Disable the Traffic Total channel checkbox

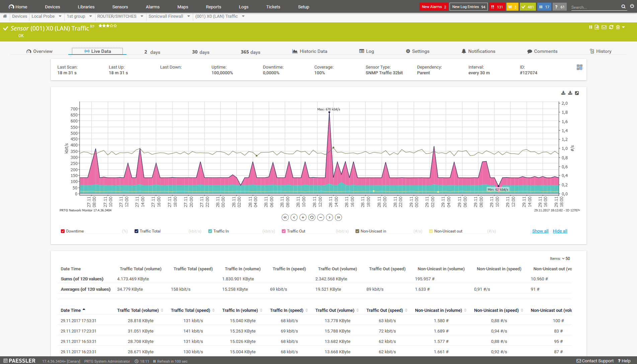click(136, 231)
